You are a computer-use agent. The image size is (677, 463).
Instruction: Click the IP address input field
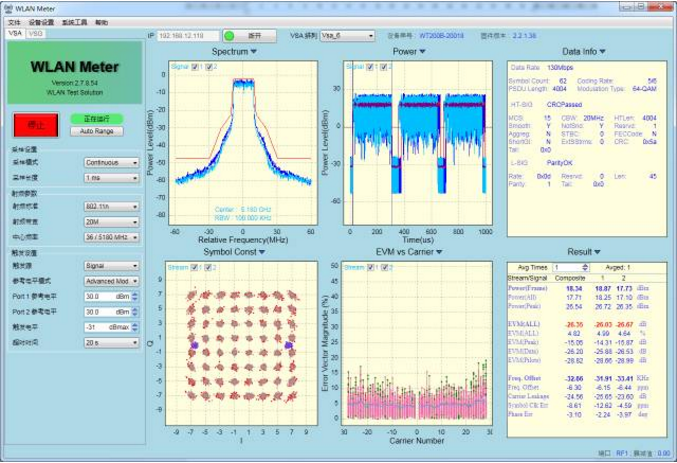(x=188, y=36)
